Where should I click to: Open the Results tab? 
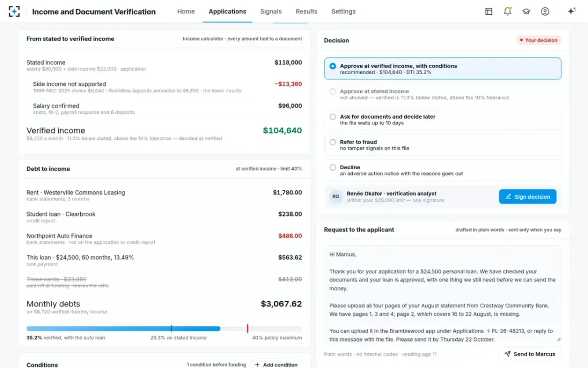[306, 11]
